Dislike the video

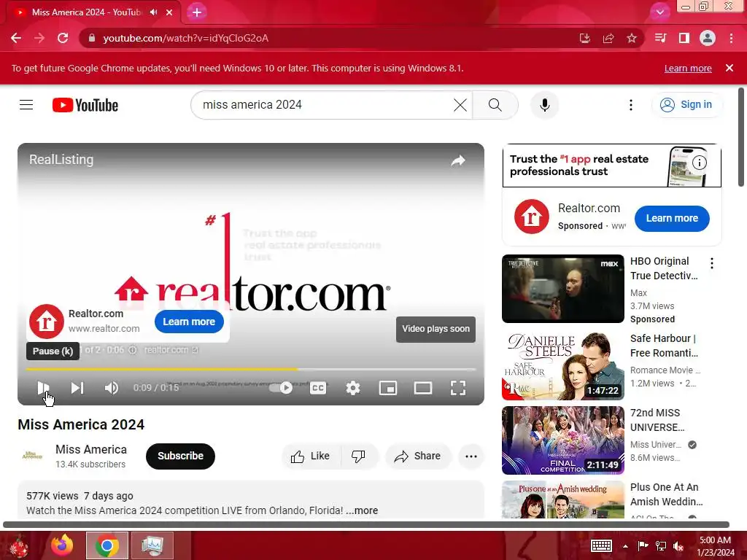coord(358,456)
